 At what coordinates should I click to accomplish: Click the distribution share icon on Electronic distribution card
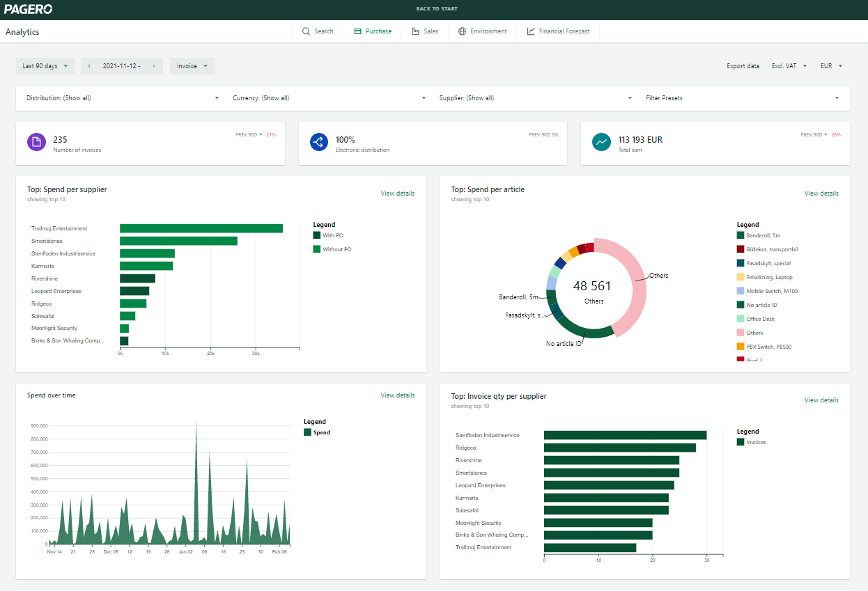318,141
